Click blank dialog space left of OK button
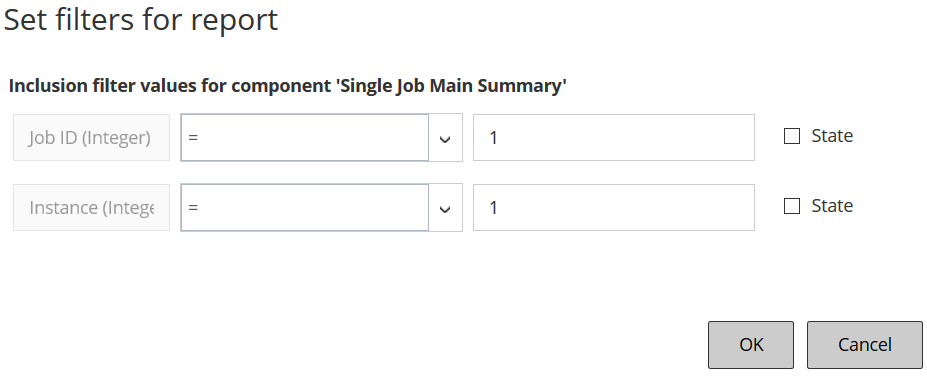This screenshot has width=927, height=378. (x=414, y=345)
